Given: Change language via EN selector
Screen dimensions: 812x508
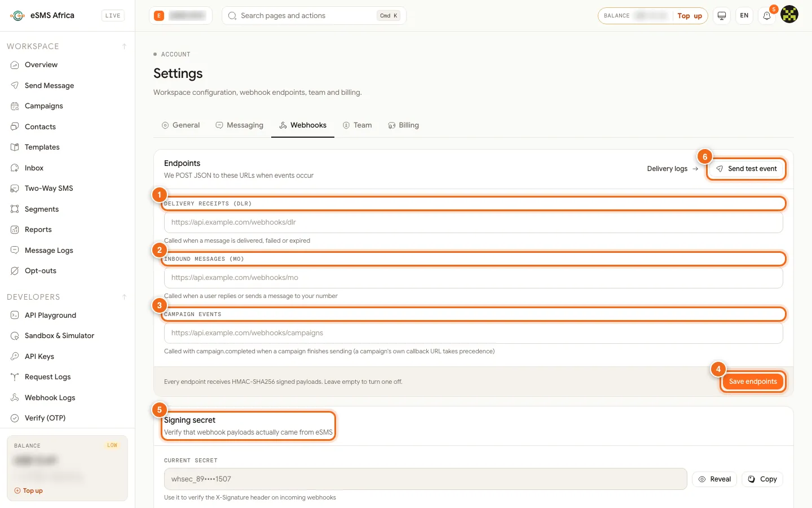Looking at the screenshot, I should [744, 16].
